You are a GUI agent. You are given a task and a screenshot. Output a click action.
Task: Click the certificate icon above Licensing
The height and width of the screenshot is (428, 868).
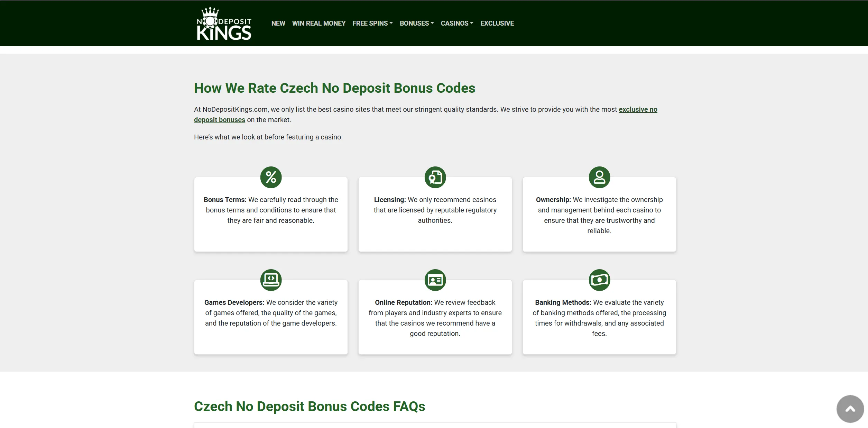(x=435, y=177)
